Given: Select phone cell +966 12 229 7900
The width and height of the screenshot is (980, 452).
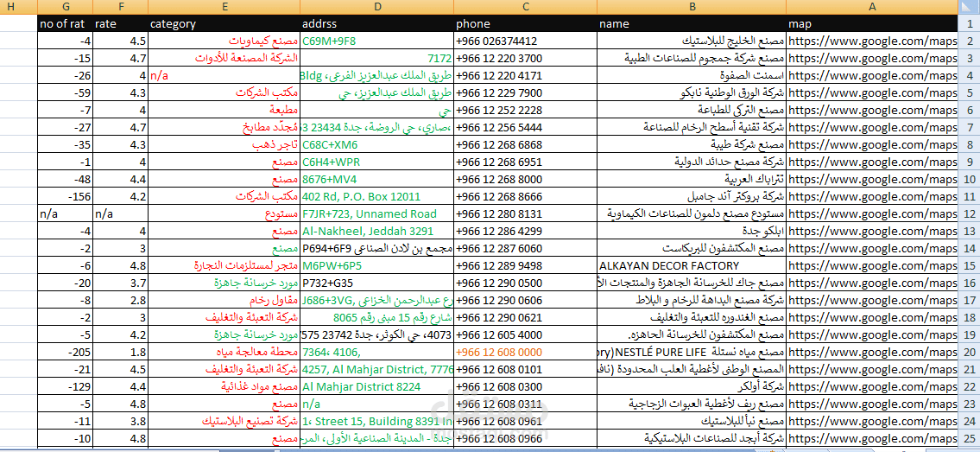Looking at the screenshot, I should click(x=526, y=93).
